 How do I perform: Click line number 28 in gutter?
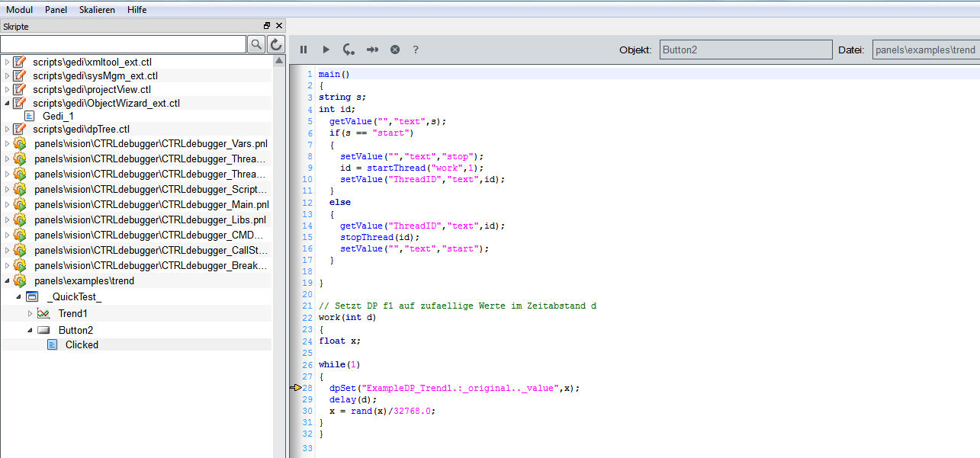tap(308, 388)
